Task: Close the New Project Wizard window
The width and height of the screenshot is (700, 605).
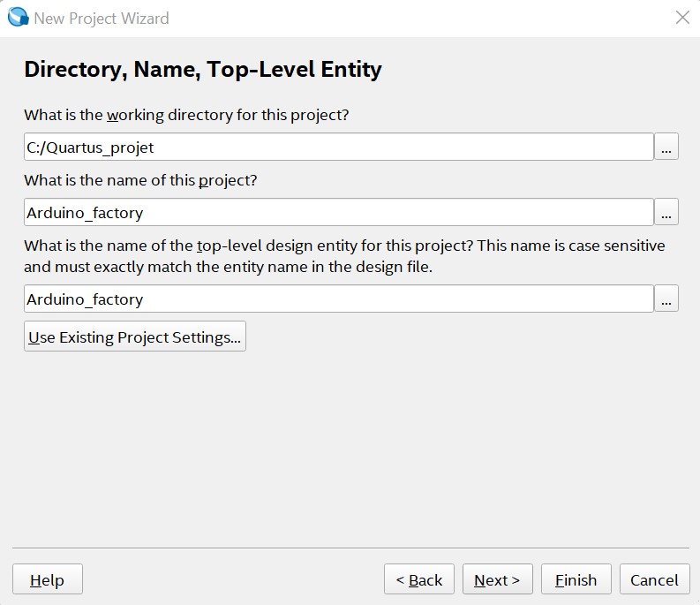Action: (x=681, y=18)
